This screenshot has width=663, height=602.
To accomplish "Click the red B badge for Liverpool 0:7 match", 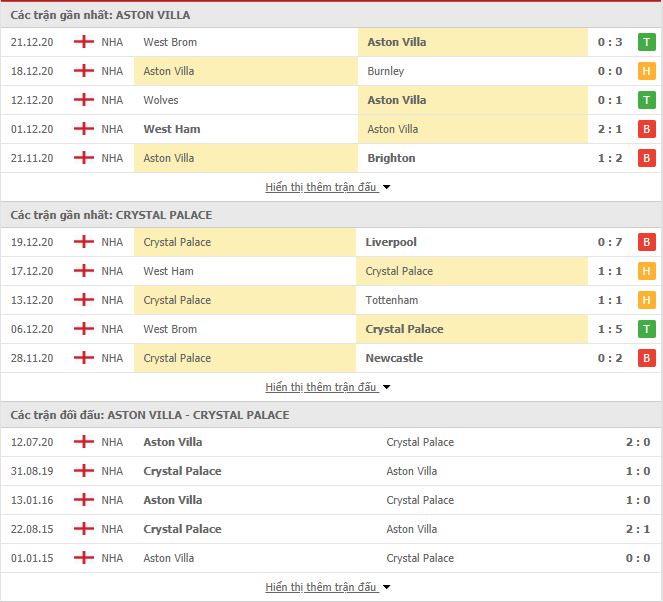I will pos(647,242).
